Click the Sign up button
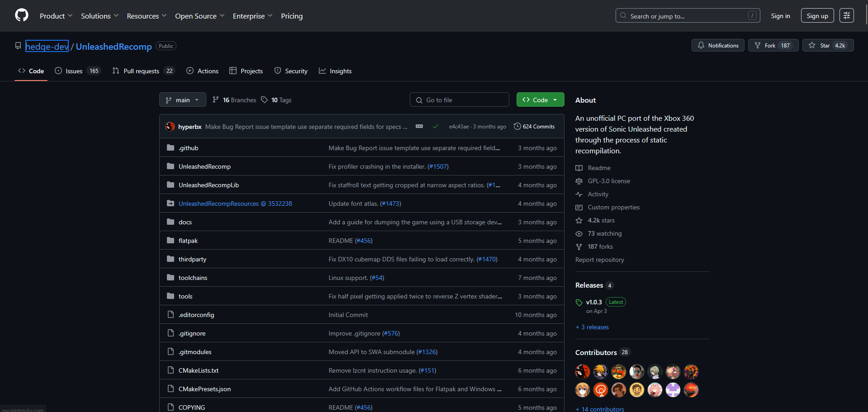This screenshot has width=868, height=412. 817,15
